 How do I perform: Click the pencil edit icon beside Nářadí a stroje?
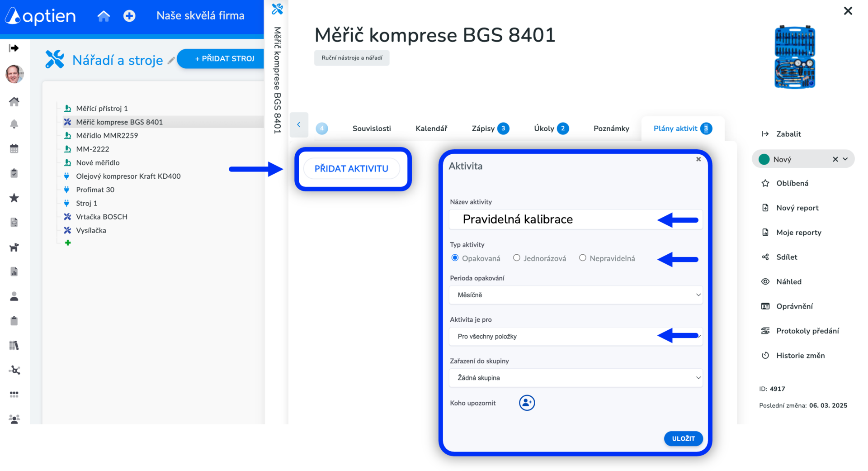click(171, 61)
